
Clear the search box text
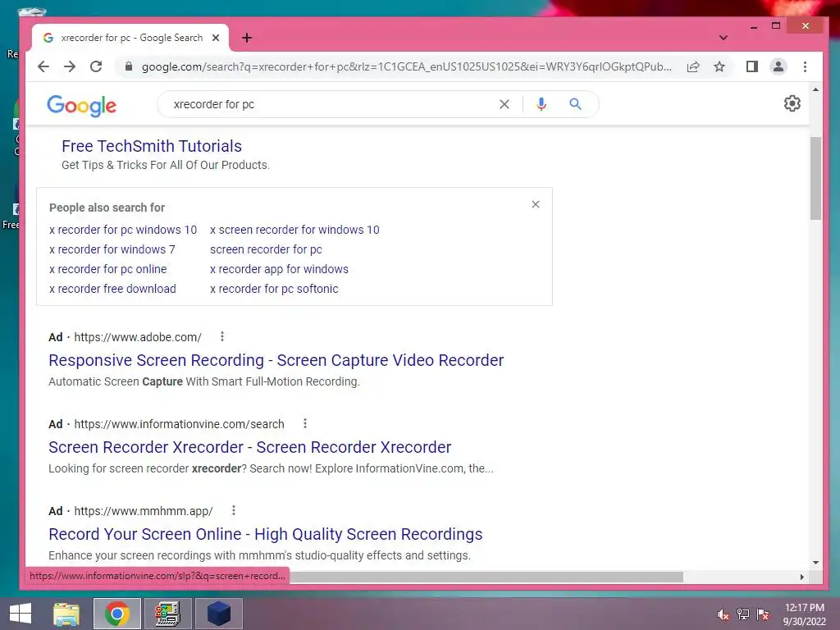tap(504, 104)
